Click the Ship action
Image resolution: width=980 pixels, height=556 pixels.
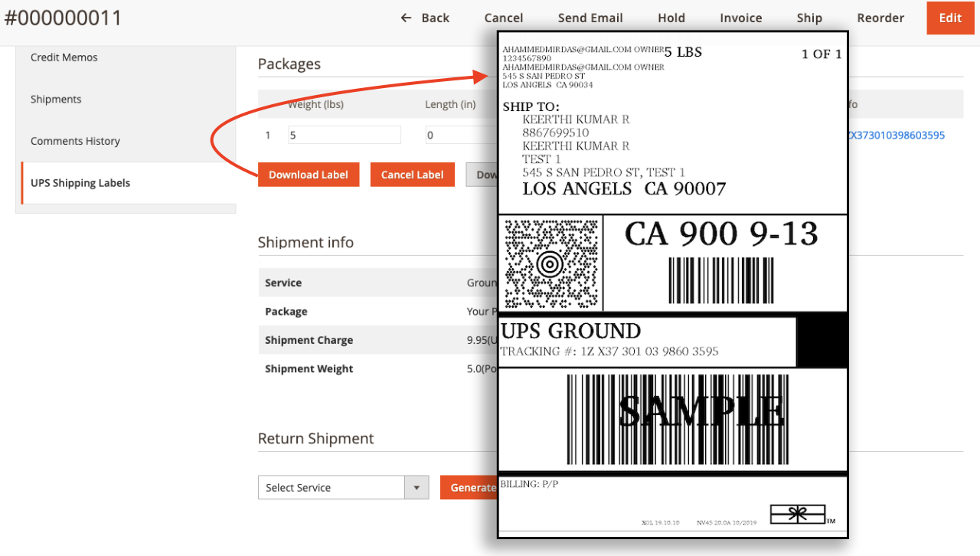tap(809, 18)
